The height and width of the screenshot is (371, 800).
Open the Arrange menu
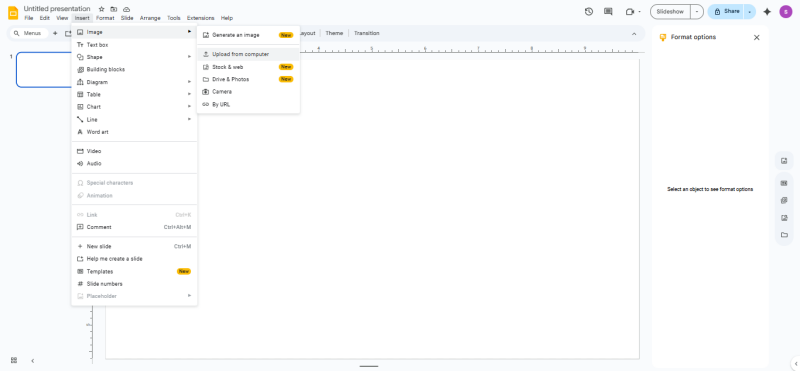[150, 18]
